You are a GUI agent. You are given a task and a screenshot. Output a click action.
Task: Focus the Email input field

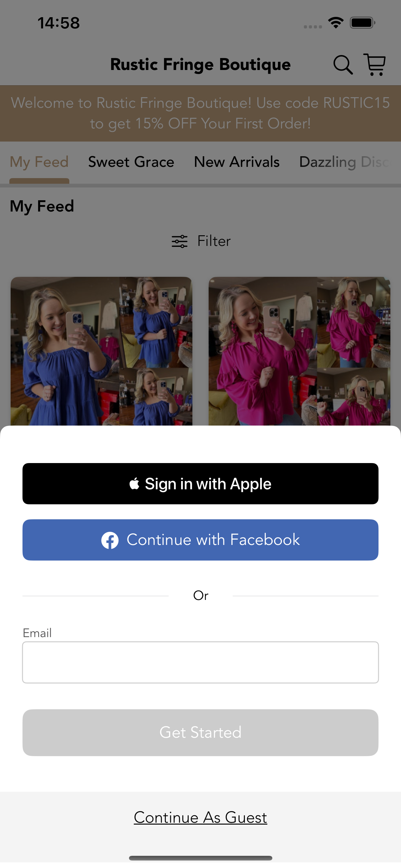coord(200,662)
